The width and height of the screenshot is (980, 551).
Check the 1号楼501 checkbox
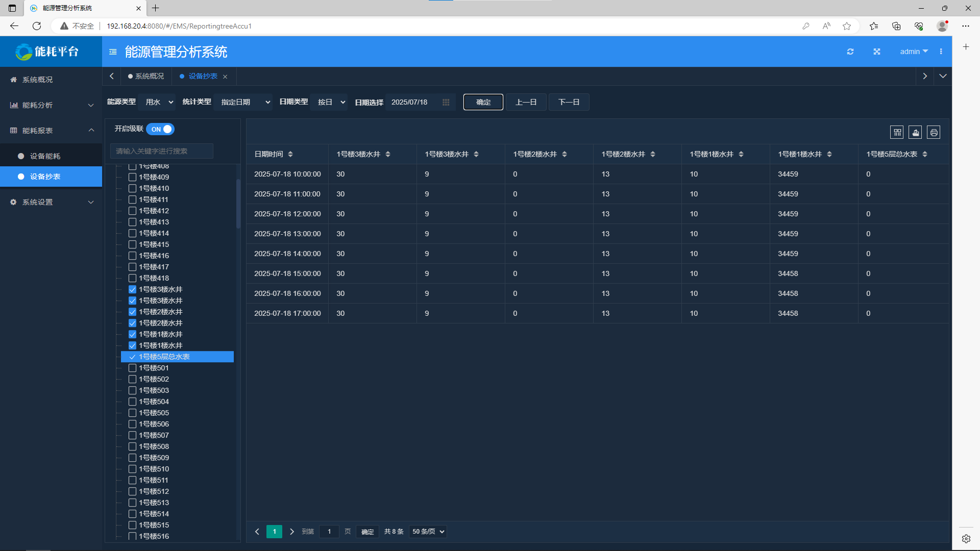[x=132, y=368]
